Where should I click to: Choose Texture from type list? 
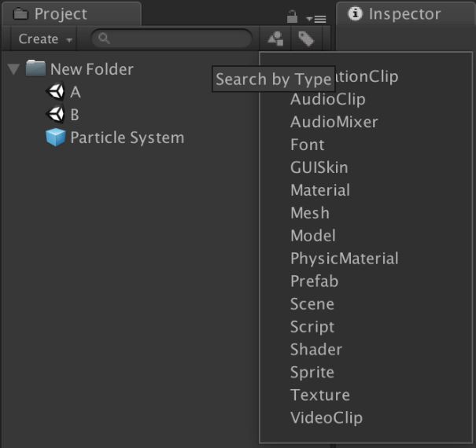319,395
